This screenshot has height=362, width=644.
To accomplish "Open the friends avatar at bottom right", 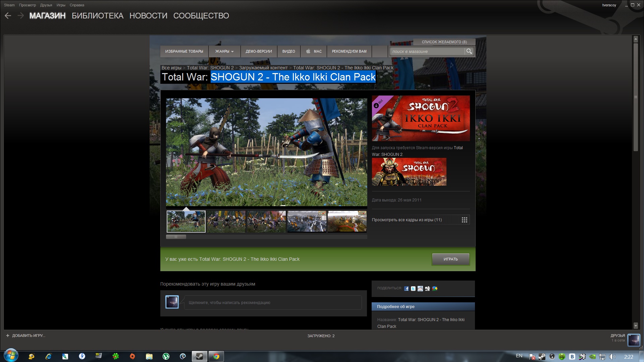I will point(634,340).
